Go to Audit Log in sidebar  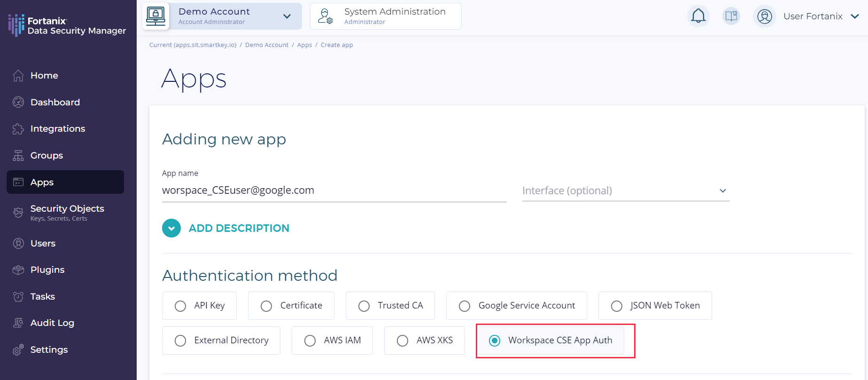click(x=52, y=323)
